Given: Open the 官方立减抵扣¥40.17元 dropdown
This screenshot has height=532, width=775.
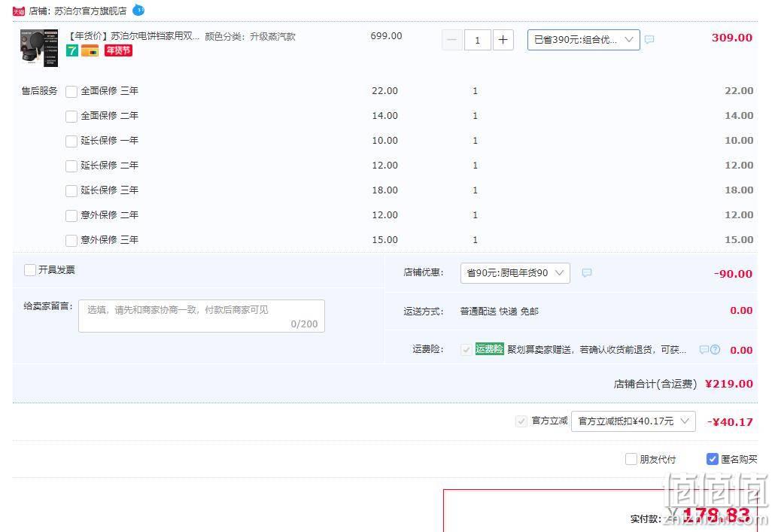Looking at the screenshot, I should pos(633,421).
